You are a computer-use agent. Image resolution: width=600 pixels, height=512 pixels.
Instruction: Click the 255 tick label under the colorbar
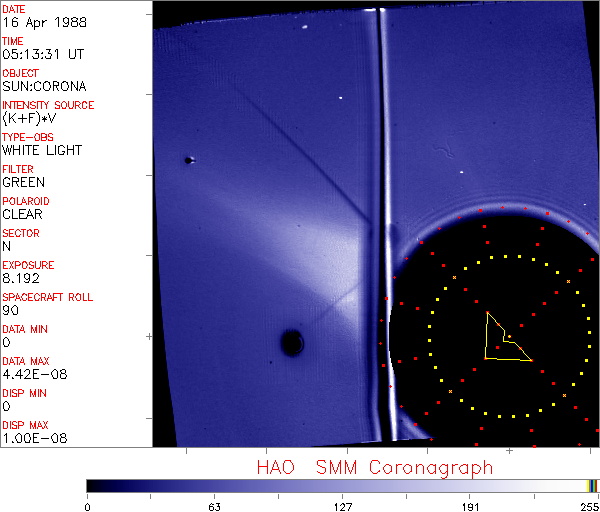point(587,506)
